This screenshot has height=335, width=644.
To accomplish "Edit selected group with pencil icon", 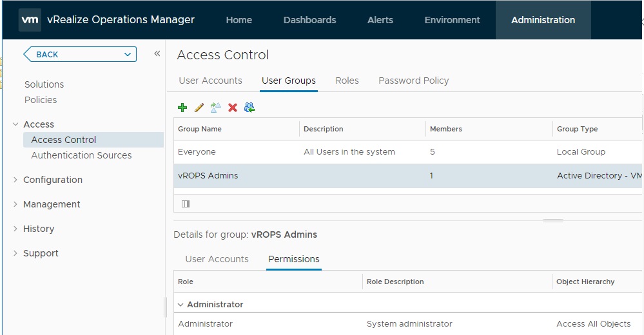I will point(199,108).
